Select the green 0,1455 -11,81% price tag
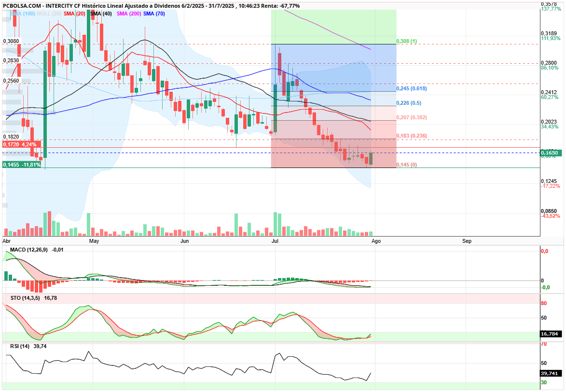 pyautogui.click(x=22, y=165)
